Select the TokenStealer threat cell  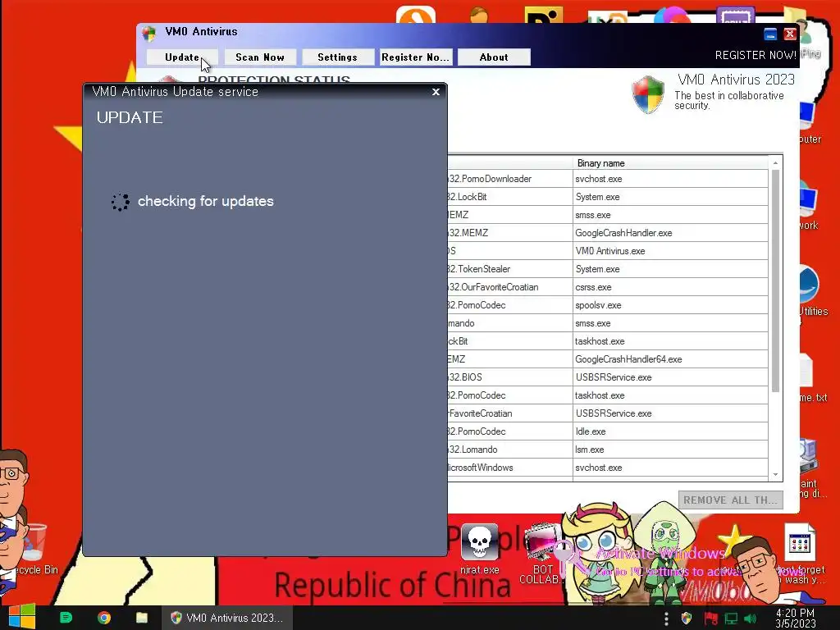point(510,269)
